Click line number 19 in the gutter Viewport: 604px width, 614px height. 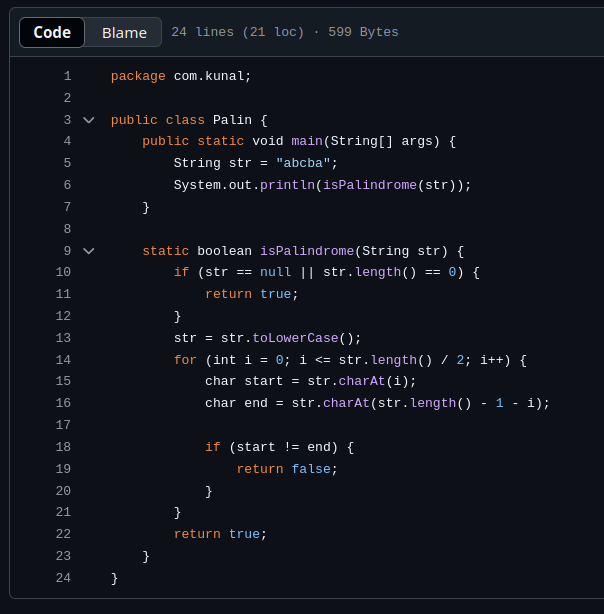coord(63,469)
